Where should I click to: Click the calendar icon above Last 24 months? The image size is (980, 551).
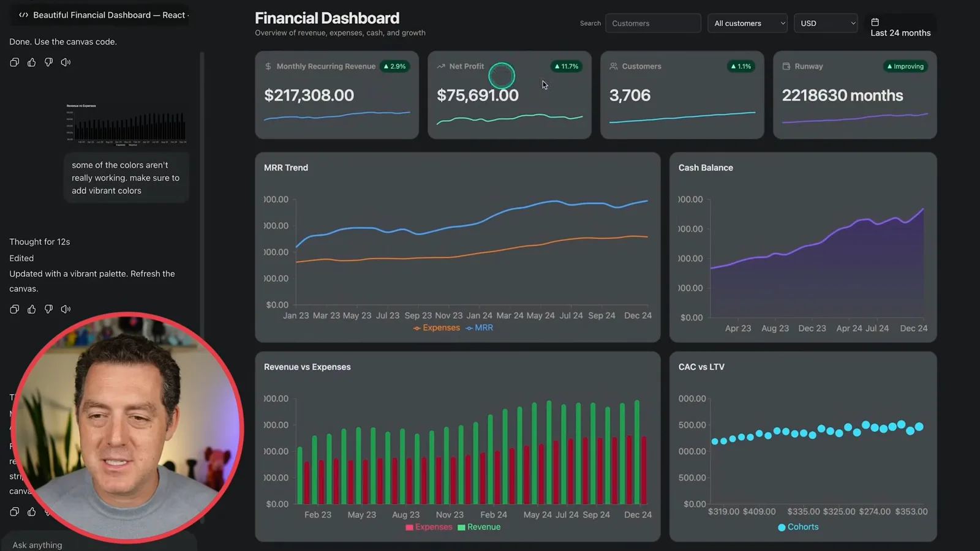[x=875, y=22]
